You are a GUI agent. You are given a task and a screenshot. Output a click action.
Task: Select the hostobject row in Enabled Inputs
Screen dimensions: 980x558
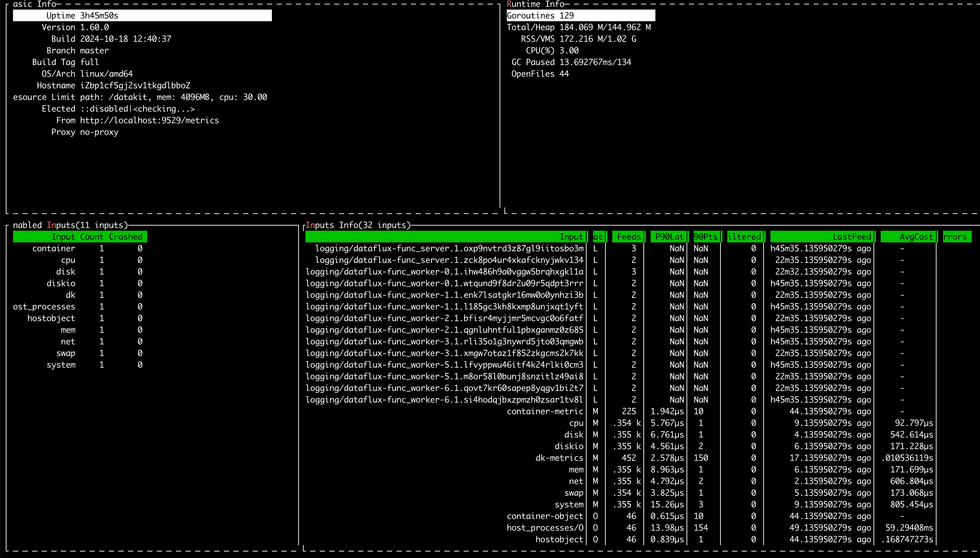(x=51, y=318)
